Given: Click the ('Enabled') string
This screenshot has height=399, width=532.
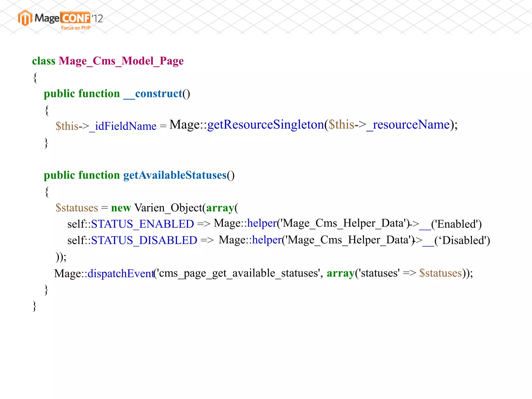Looking at the screenshot, I should (x=456, y=224).
